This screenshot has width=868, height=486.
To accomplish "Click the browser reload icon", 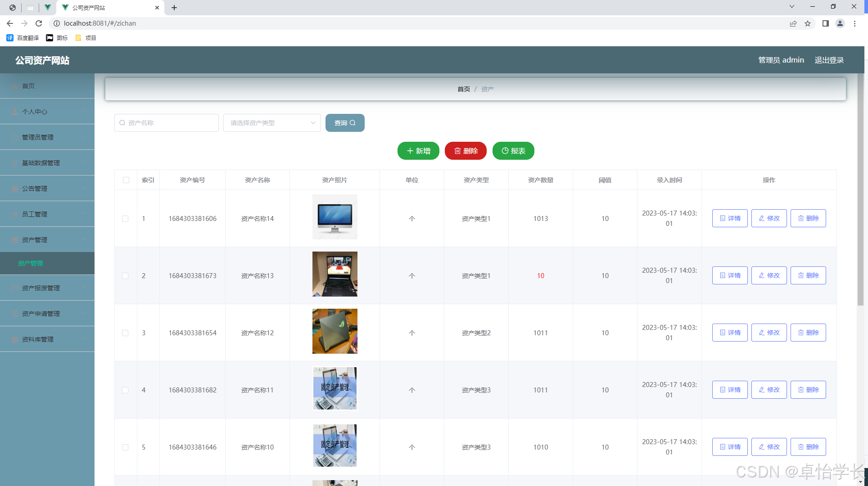I will 39,23.
